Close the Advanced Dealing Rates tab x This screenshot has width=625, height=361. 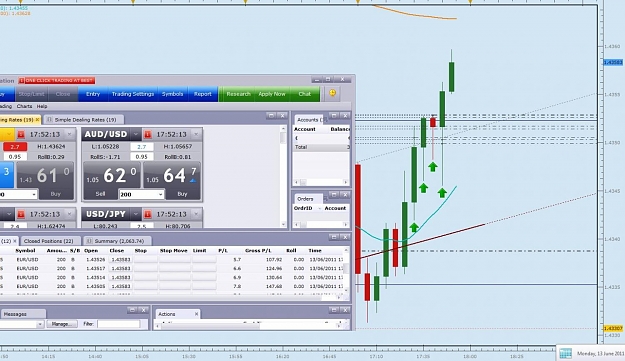[x=37, y=120]
